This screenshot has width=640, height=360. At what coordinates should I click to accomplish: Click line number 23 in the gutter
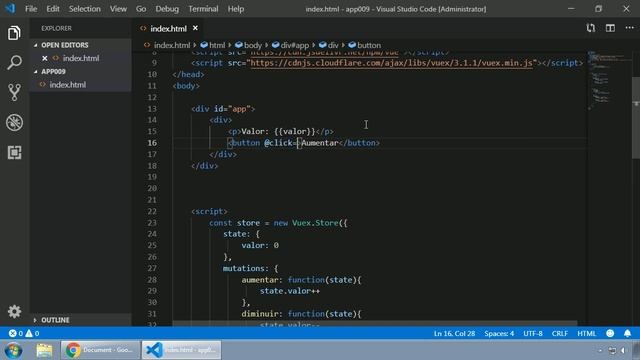coord(152,223)
